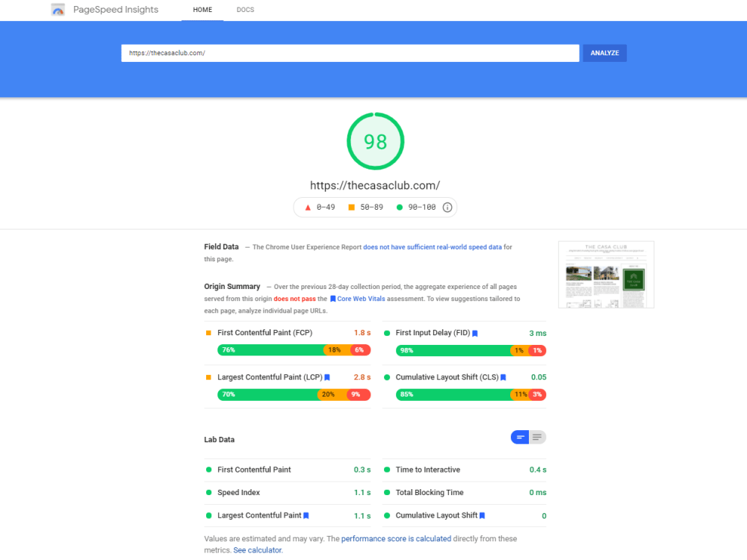Click the green circle 90–100 legend icon

[x=400, y=207]
